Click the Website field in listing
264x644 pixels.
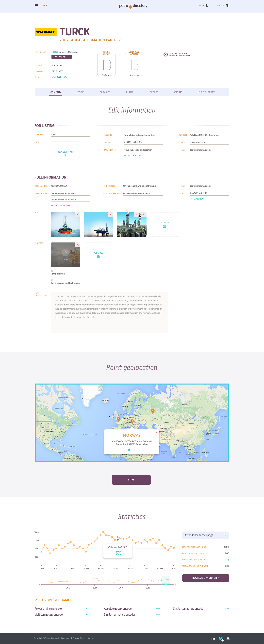tap(209, 142)
